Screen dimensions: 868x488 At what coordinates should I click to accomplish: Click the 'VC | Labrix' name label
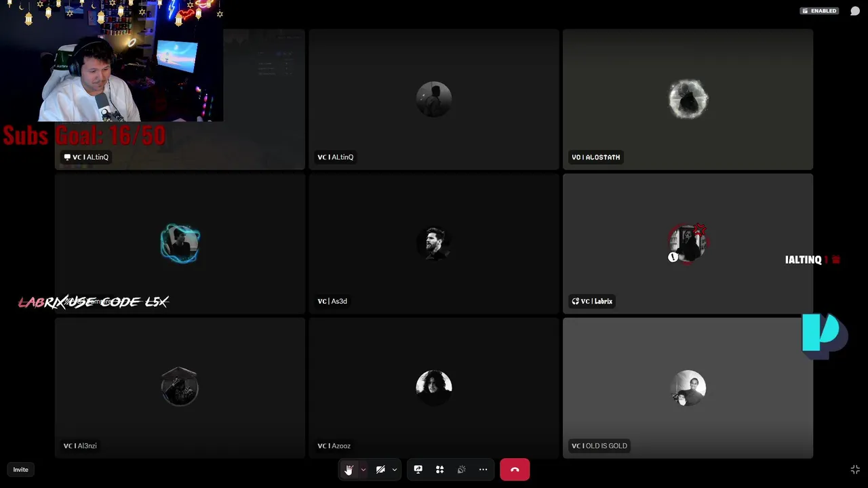592,302
